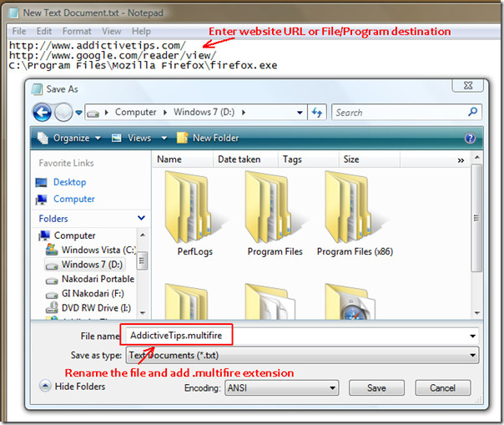
Task: Click the Refresh button beside address bar
Action: point(317,112)
